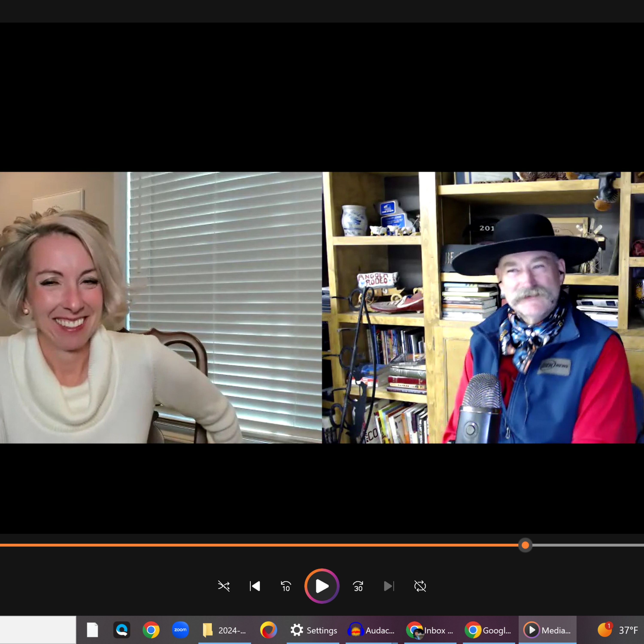Open Firefox from the taskbar
Image resolution: width=644 pixels, height=644 pixels.
[268, 630]
